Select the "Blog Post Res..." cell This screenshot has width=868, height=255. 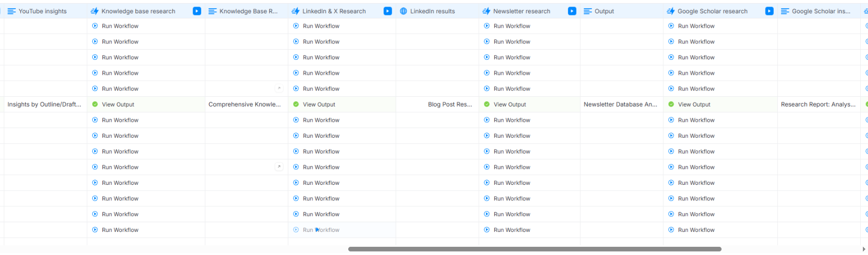[x=437, y=104]
